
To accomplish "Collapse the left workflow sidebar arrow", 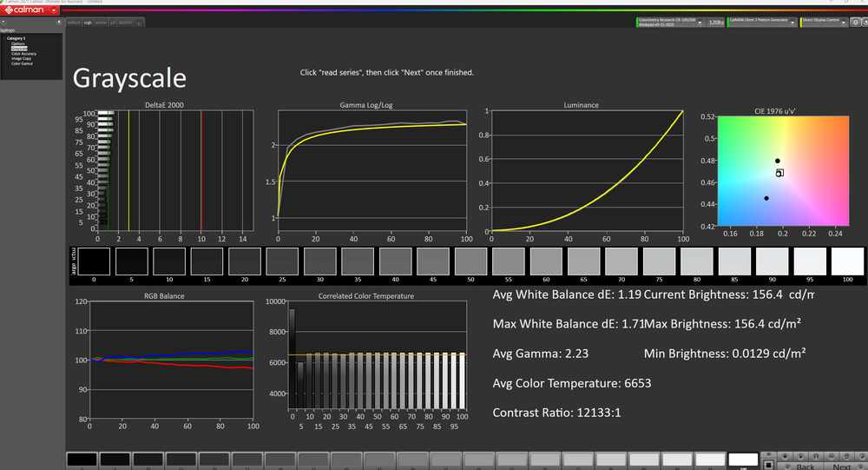I will pyautogui.click(x=59, y=22).
